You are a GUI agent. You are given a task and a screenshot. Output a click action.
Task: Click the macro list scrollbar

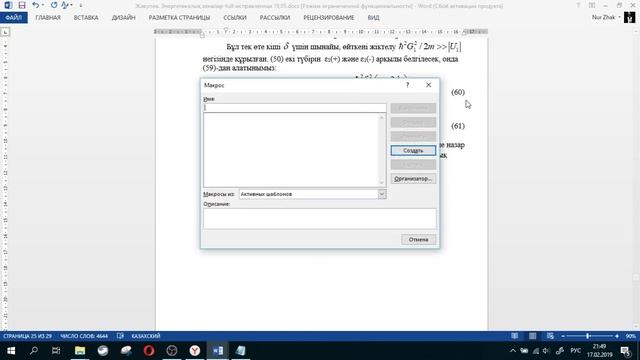pyautogui.click(x=382, y=150)
